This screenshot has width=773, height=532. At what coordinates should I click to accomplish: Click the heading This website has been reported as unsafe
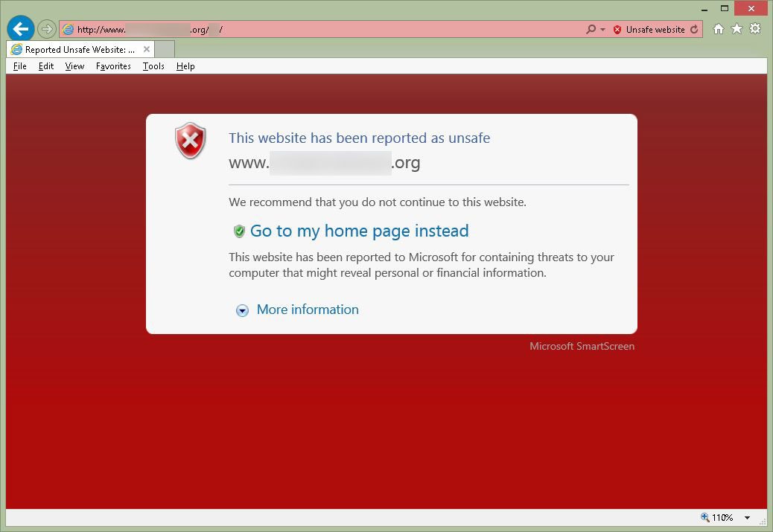pos(360,138)
